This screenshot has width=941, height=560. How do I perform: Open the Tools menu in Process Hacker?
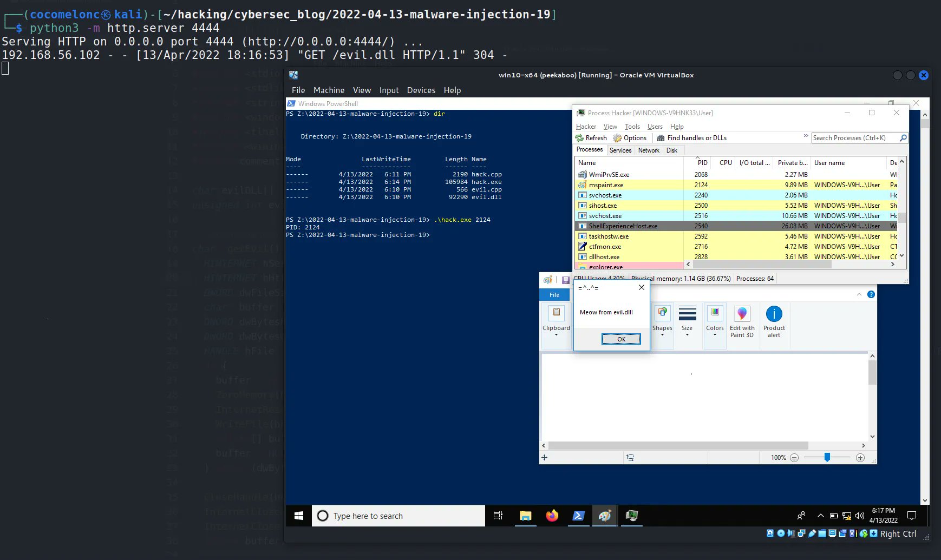[632, 126]
